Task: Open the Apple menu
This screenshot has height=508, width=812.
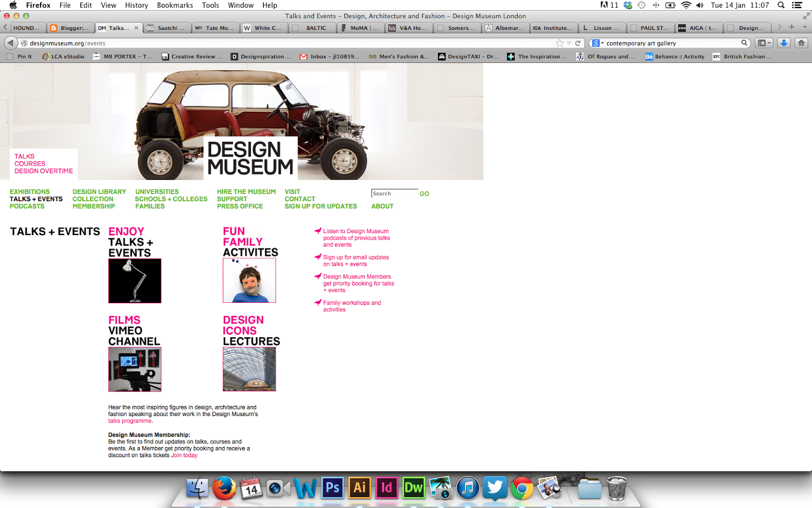Action: [x=13, y=5]
